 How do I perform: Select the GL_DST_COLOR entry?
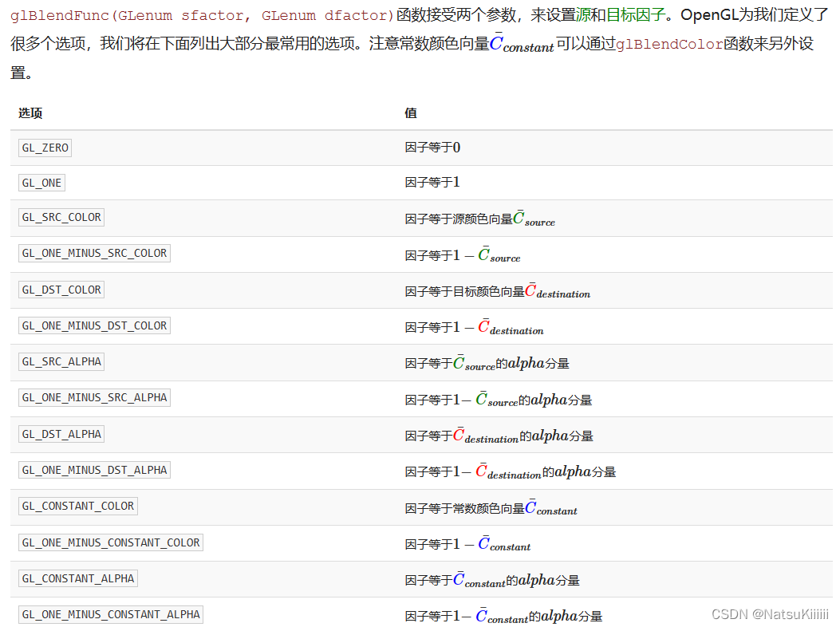tap(61, 289)
